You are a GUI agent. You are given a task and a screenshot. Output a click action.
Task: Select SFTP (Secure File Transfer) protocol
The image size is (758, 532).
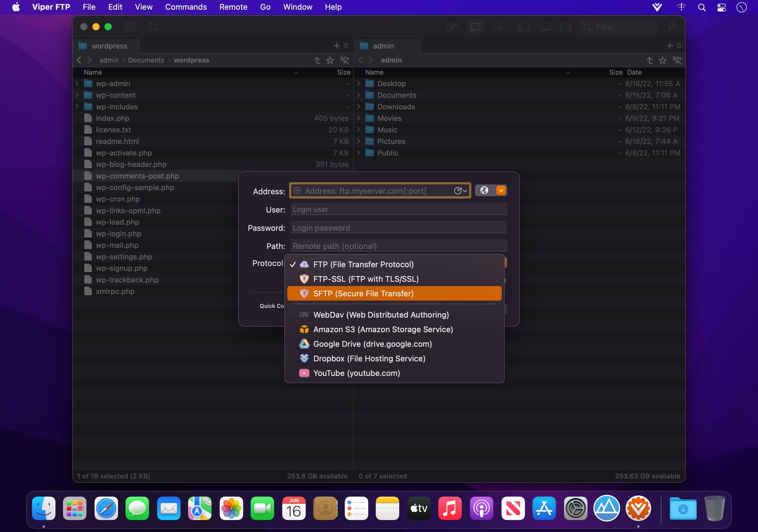363,293
